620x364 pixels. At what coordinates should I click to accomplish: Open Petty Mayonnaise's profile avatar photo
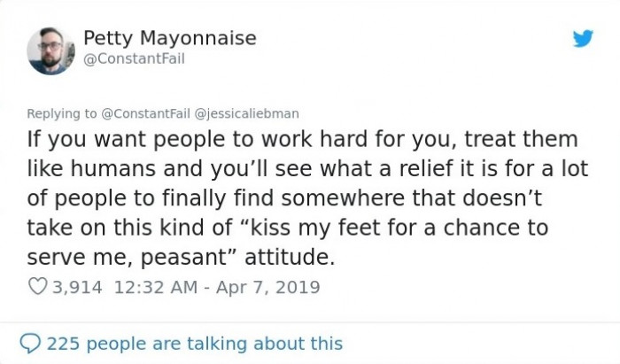(x=50, y=50)
